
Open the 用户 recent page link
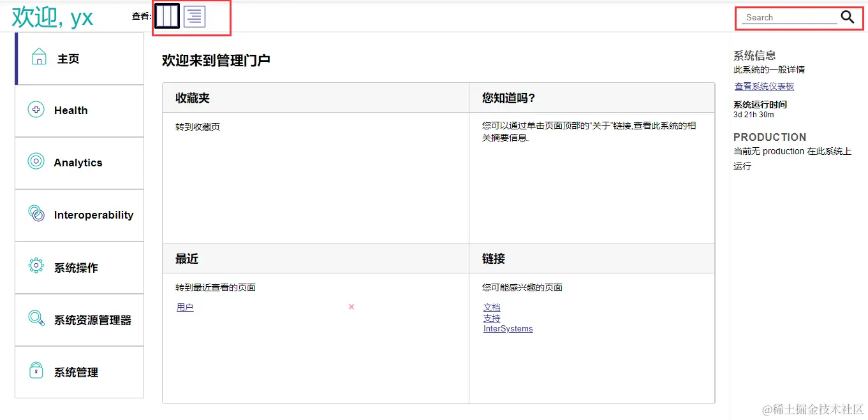point(185,307)
